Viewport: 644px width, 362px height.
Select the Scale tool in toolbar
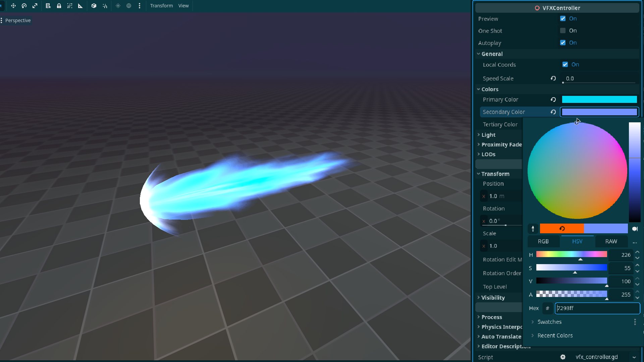(35, 6)
